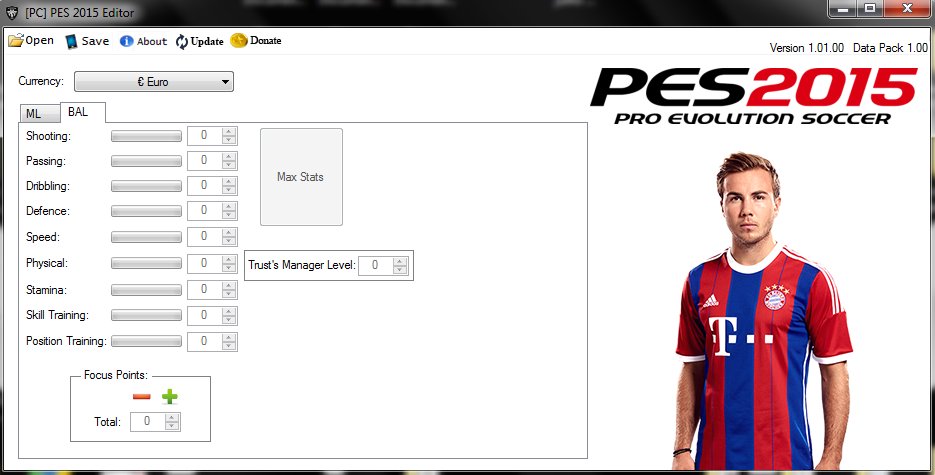Screen dimensions: 935x475
Task: Click the green plus Focus Points icon
Action: (x=169, y=397)
